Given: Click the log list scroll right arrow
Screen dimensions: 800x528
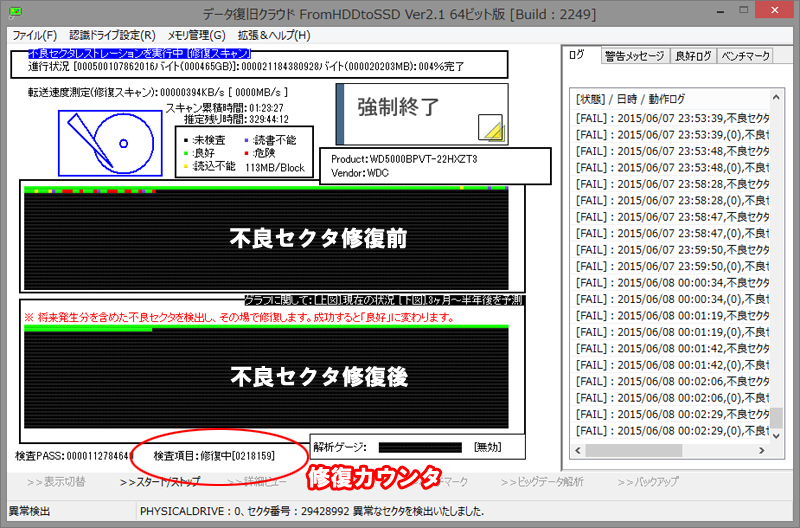Looking at the screenshot, I should (x=762, y=450).
